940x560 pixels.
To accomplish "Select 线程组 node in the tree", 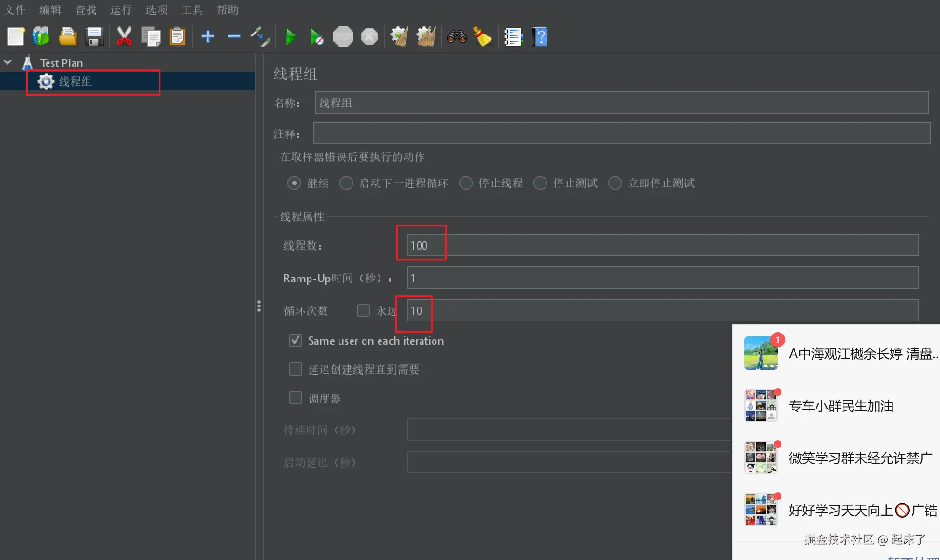I will (x=75, y=82).
